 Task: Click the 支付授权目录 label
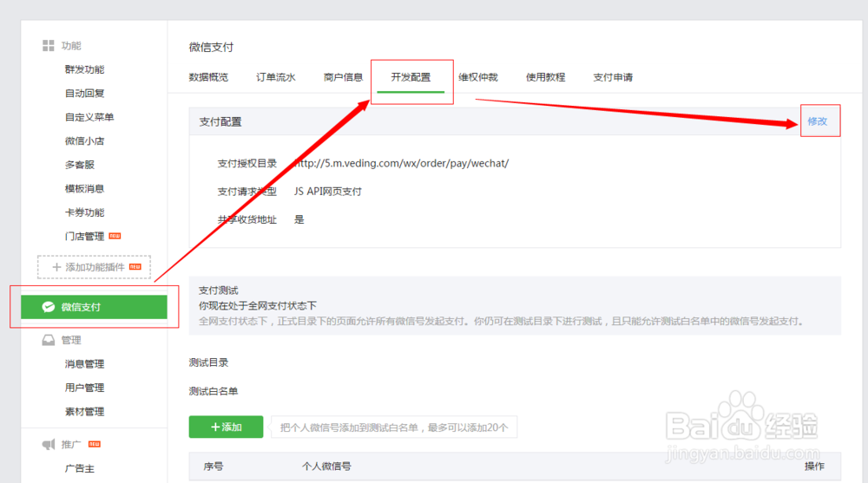(247, 163)
